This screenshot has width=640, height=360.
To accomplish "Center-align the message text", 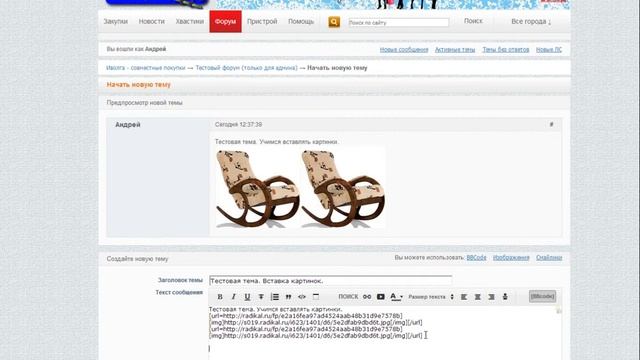I will pos(478,297).
